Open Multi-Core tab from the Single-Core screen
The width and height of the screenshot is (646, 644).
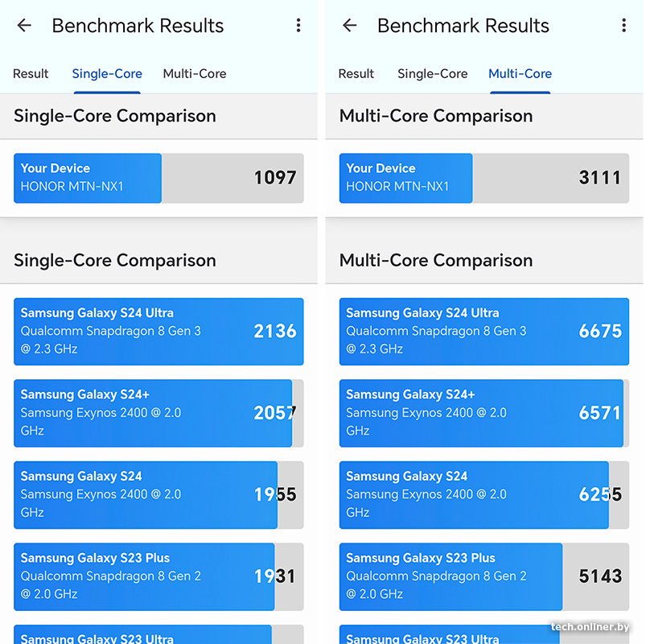pos(195,74)
